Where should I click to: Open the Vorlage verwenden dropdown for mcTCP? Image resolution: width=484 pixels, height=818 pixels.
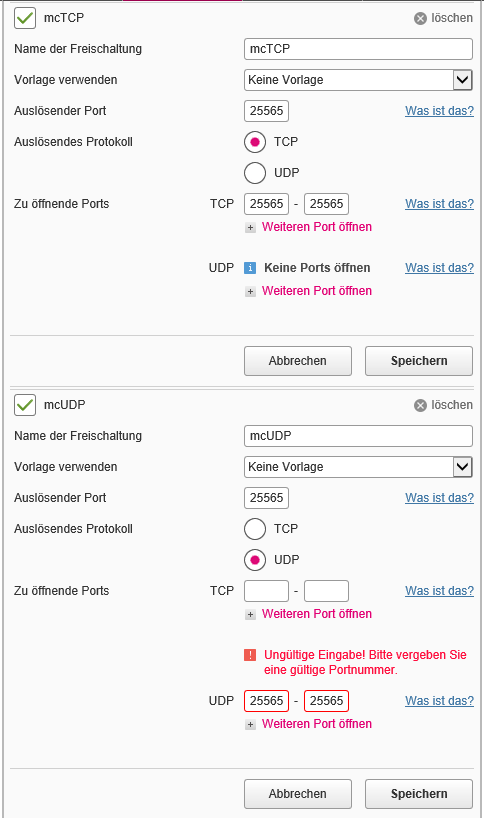pos(358,80)
